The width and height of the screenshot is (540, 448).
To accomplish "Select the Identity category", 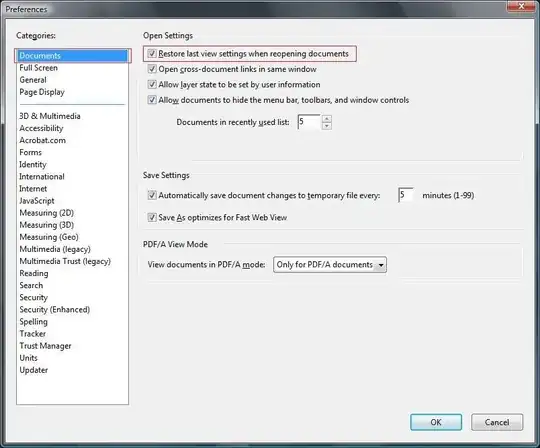I will tap(33, 164).
